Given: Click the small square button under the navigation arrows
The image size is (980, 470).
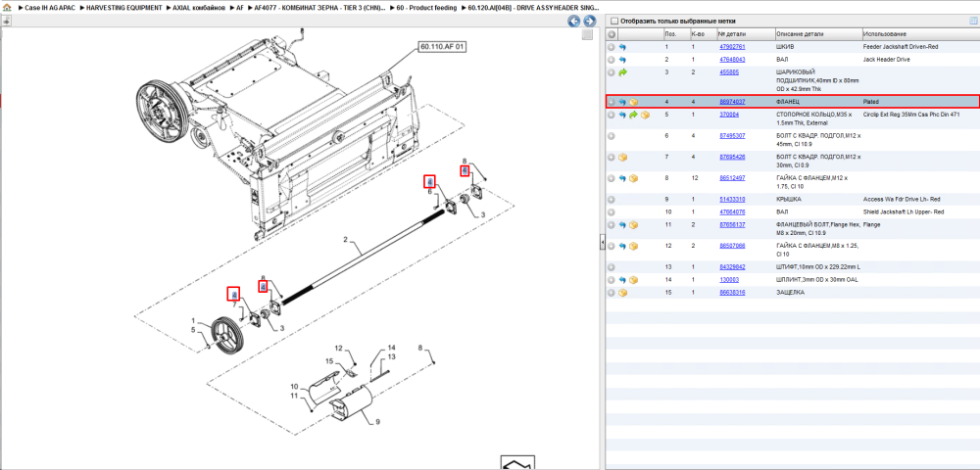Looking at the screenshot, I should [587, 35].
